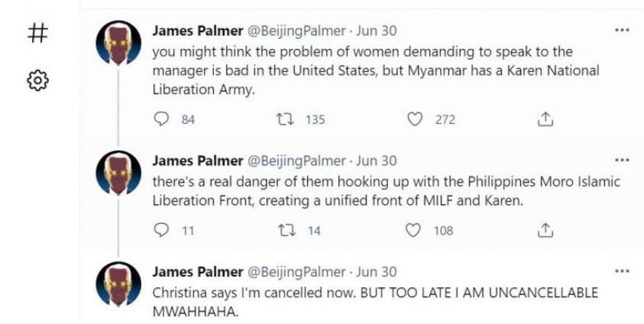Open more options on the second tweet

pyautogui.click(x=622, y=160)
